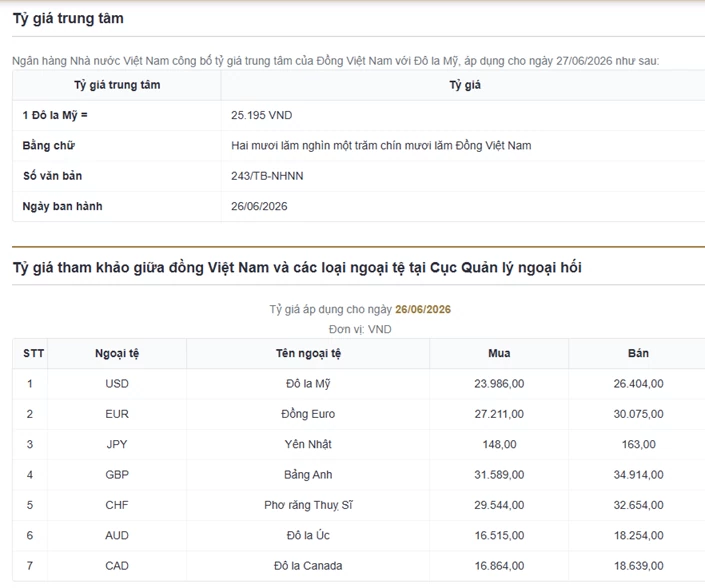Select GBP sell rate '34.914,00'
Viewport: 705px width, 588px height.
tap(638, 475)
